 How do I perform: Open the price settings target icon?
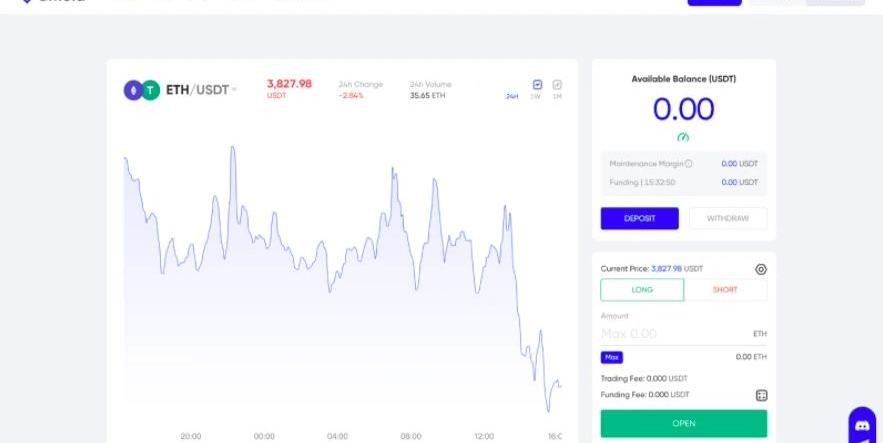tap(761, 270)
